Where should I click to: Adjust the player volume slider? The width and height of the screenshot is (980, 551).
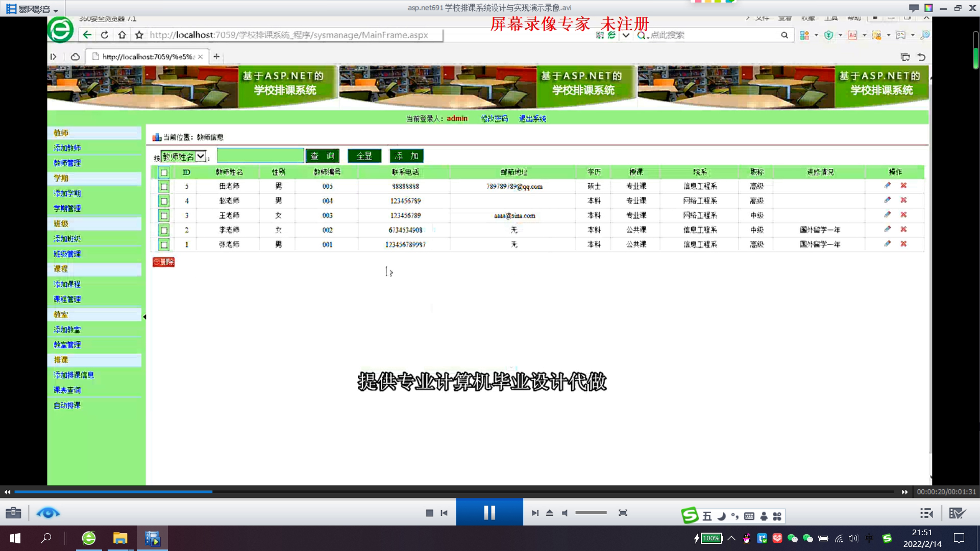coord(591,513)
